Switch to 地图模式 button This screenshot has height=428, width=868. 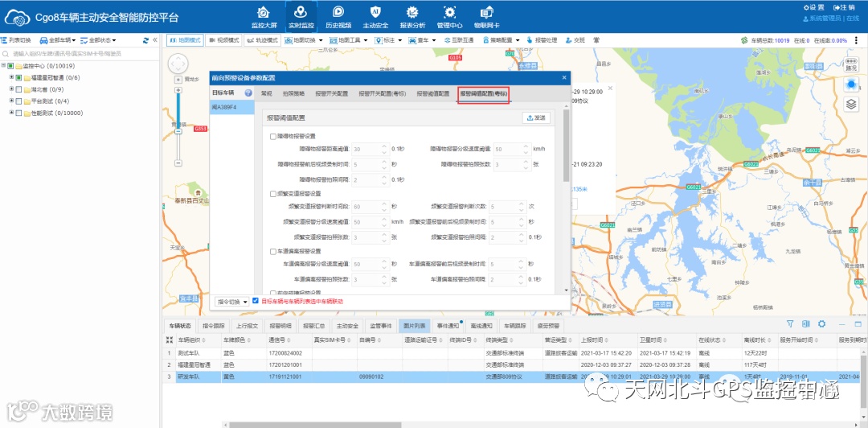(184, 40)
